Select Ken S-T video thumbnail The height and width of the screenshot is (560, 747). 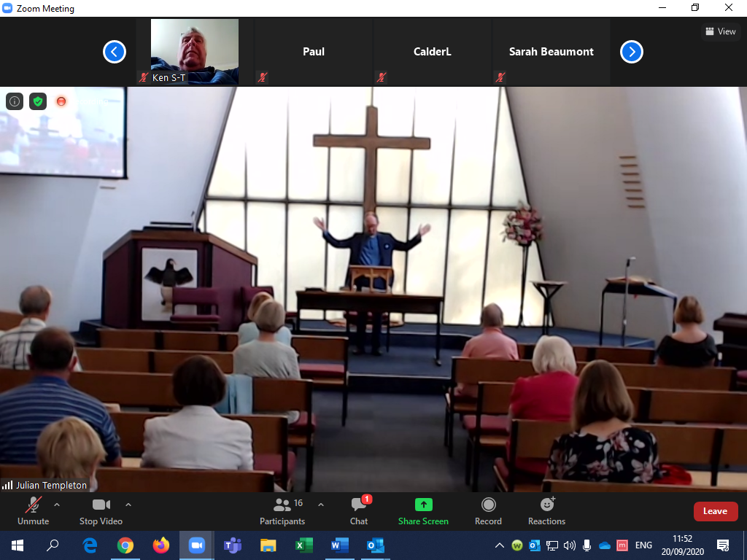[194, 51]
